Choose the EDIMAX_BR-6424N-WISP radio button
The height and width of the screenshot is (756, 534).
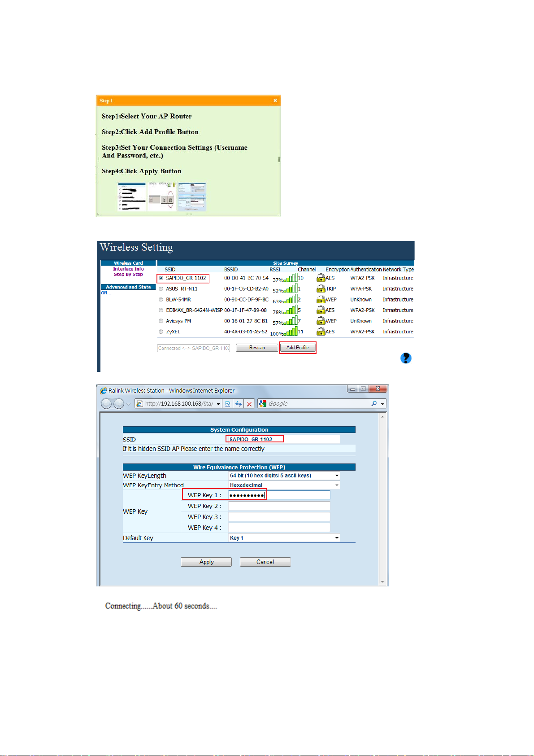(x=161, y=310)
